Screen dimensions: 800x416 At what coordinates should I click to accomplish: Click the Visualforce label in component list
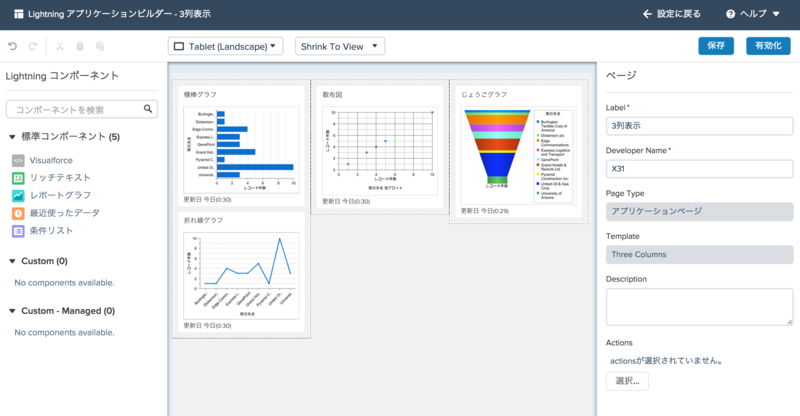[x=51, y=160]
